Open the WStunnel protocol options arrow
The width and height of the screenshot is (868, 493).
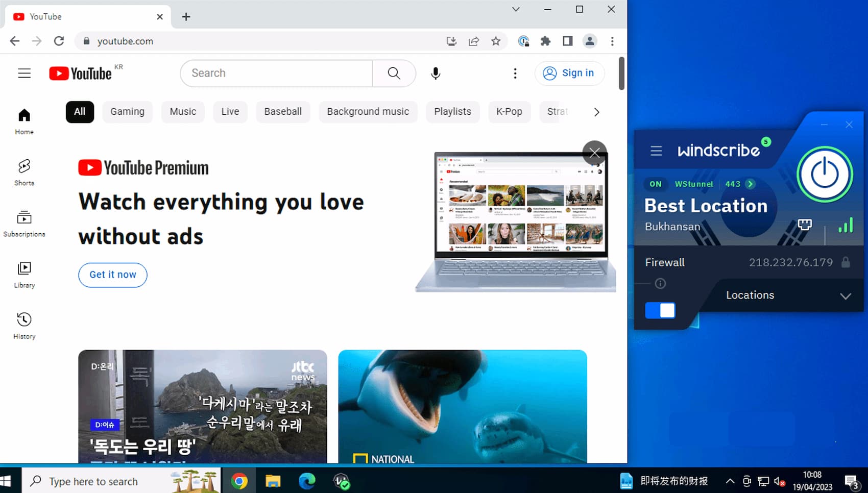(x=750, y=184)
